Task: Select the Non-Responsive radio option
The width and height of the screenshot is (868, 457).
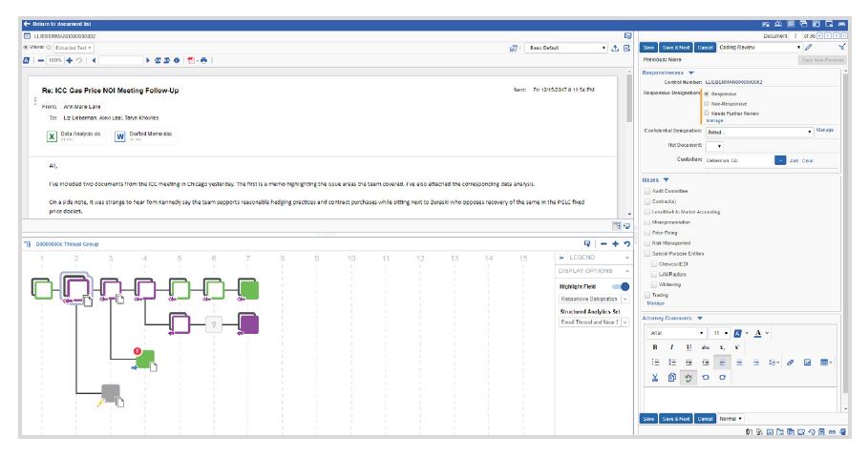Action: (706, 103)
